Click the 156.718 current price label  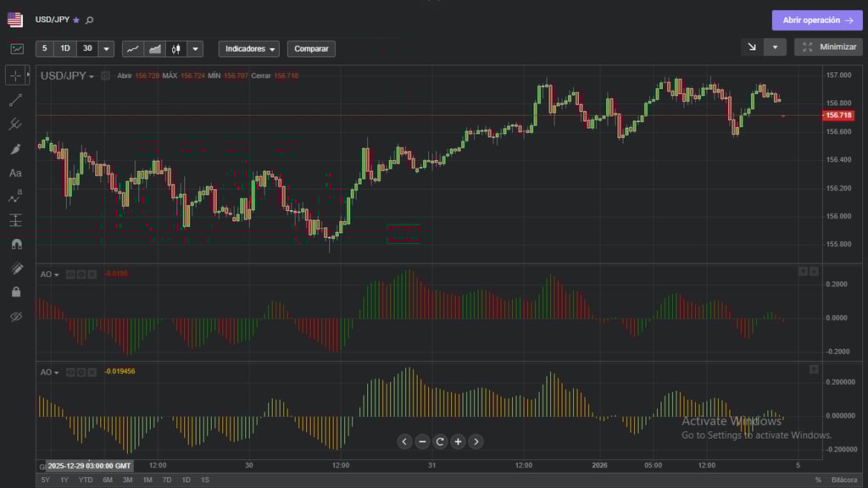pyautogui.click(x=838, y=115)
